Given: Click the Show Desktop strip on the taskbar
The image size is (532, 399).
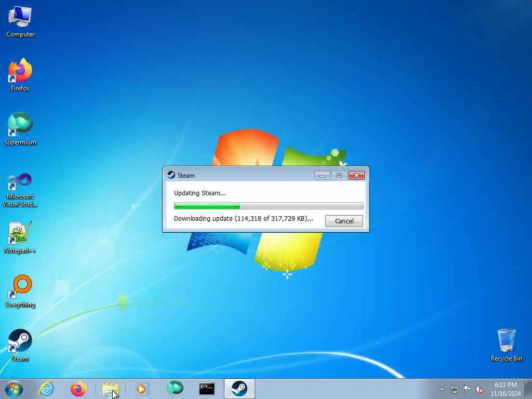Looking at the screenshot, I should 528,389.
